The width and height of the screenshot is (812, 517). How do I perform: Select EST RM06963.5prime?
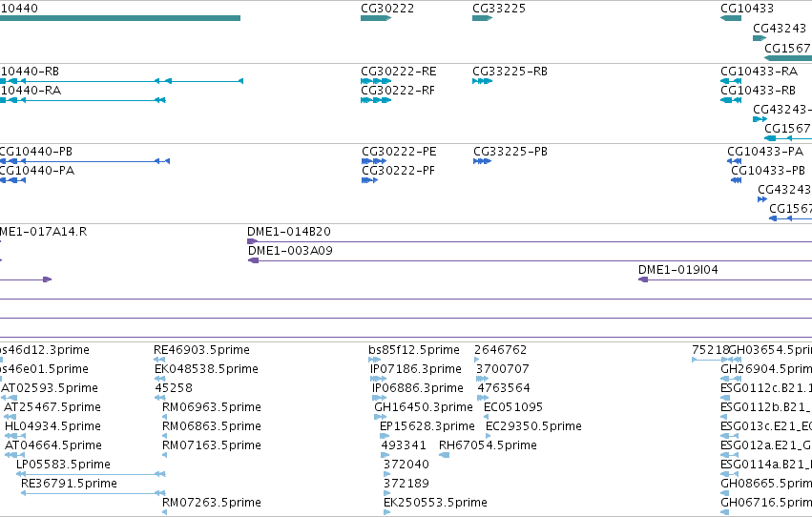click(212, 408)
